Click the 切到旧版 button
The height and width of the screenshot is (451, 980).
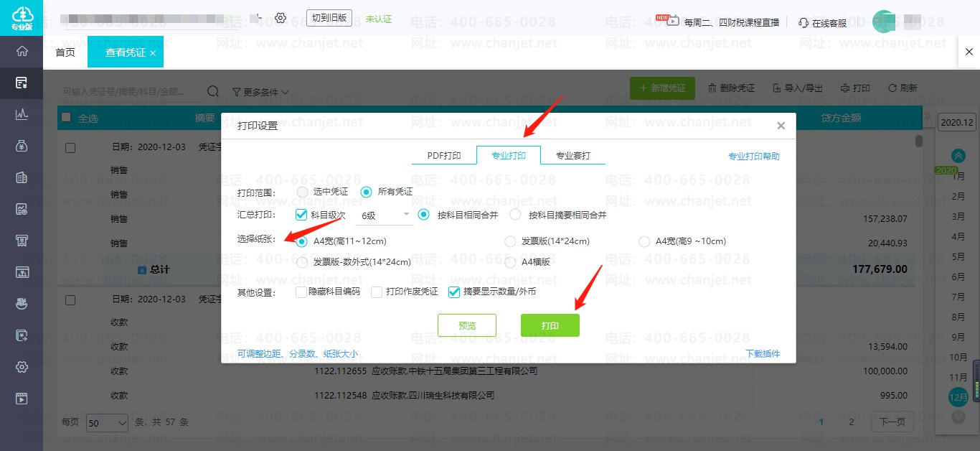pyautogui.click(x=329, y=18)
